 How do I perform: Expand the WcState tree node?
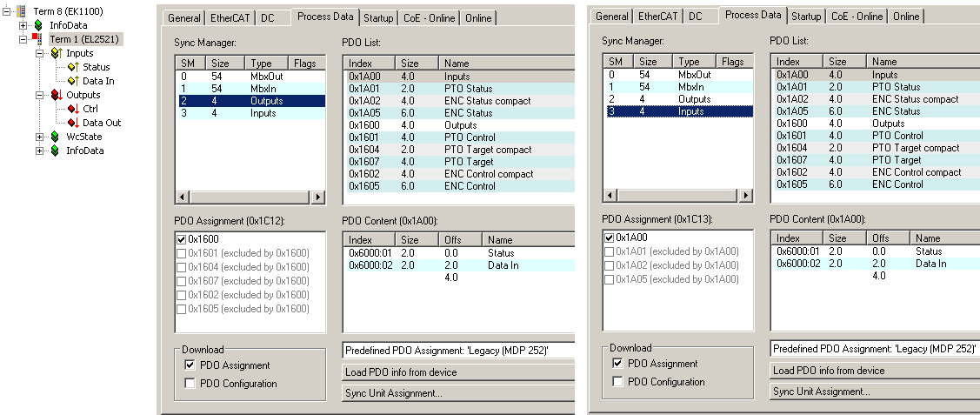tap(39, 137)
